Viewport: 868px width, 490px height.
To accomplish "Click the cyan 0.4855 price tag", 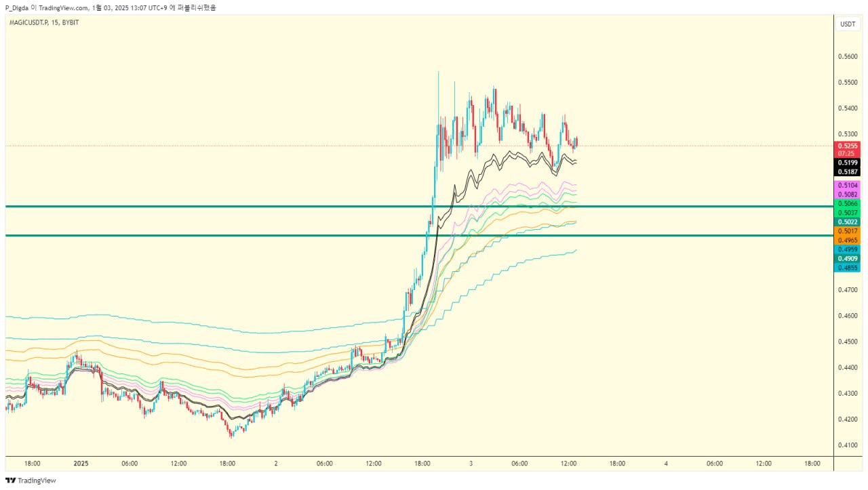I will pyautogui.click(x=848, y=268).
